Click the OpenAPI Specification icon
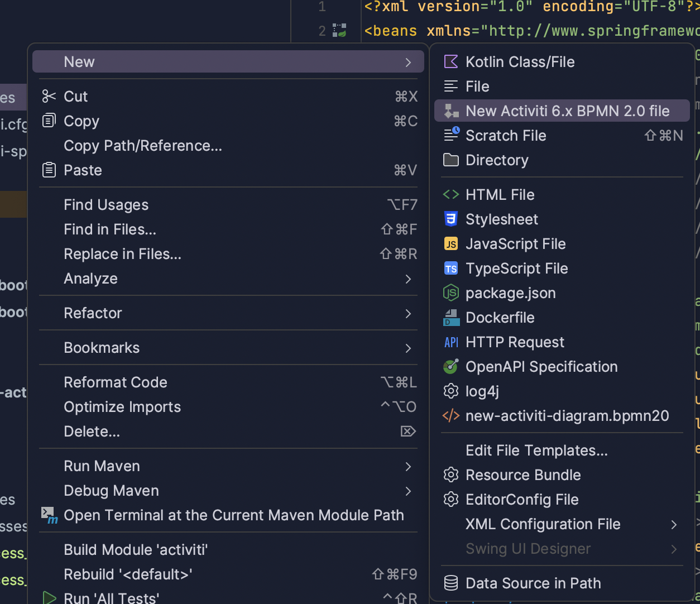The image size is (700, 604). tap(451, 366)
